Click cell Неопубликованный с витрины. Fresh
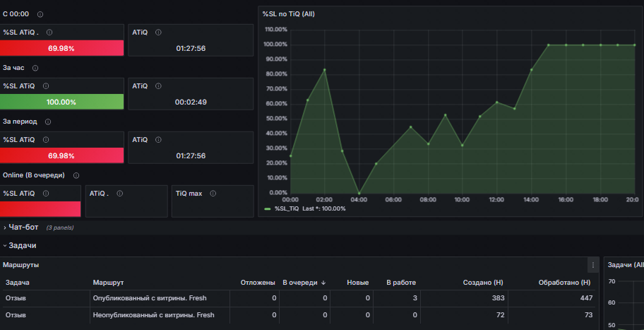 click(x=154, y=315)
